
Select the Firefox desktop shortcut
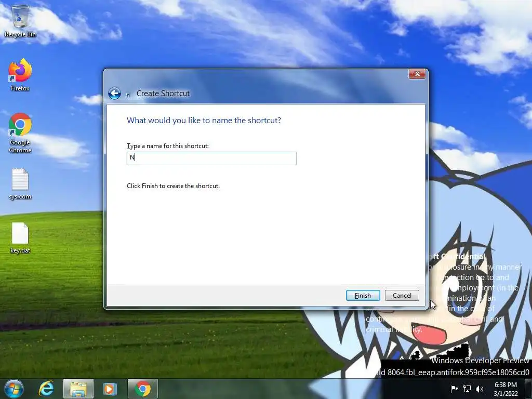[x=20, y=75]
